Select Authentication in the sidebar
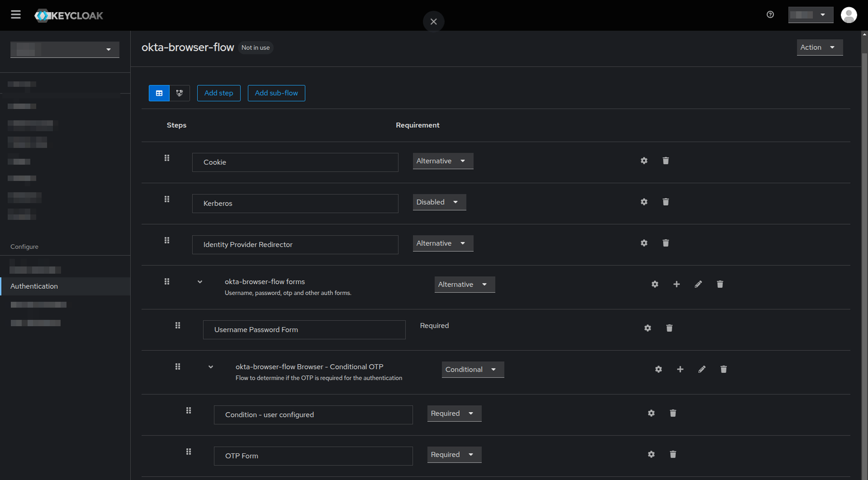This screenshot has height=480, width=868. tap(34, 286)
